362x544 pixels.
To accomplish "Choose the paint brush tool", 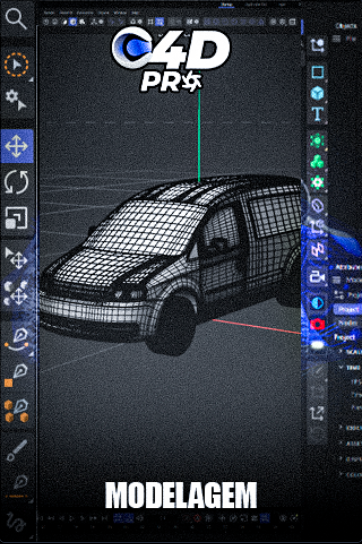I will 16,450.
